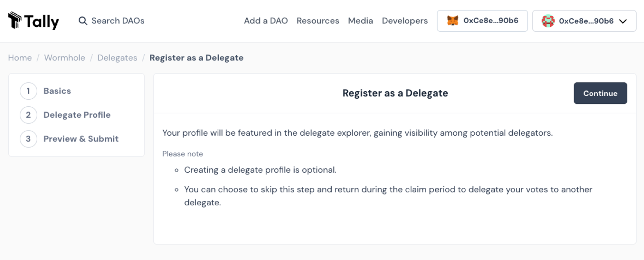This screenshot has height=260, width=644.
Task: Click the MetaMask fox icon
Action: click(x=453, y=21)
